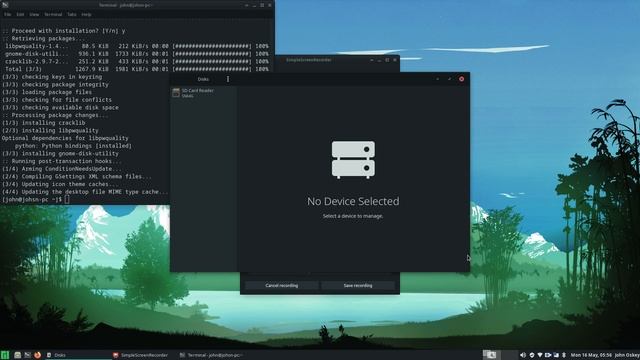This screenshot has width=640, height=360.
Task: Open the John Oskey user menu
Action: coord(627,355)
